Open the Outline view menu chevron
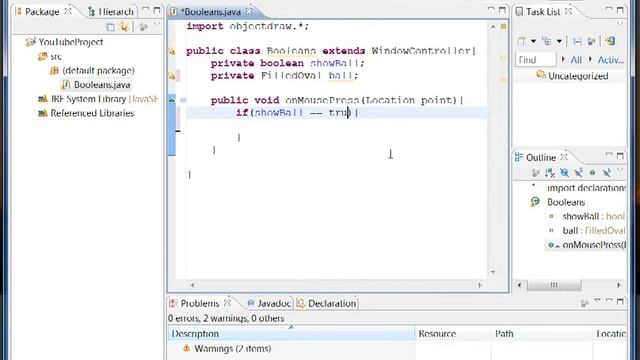Viewport: 640px width, 360px height. (620, 171)
